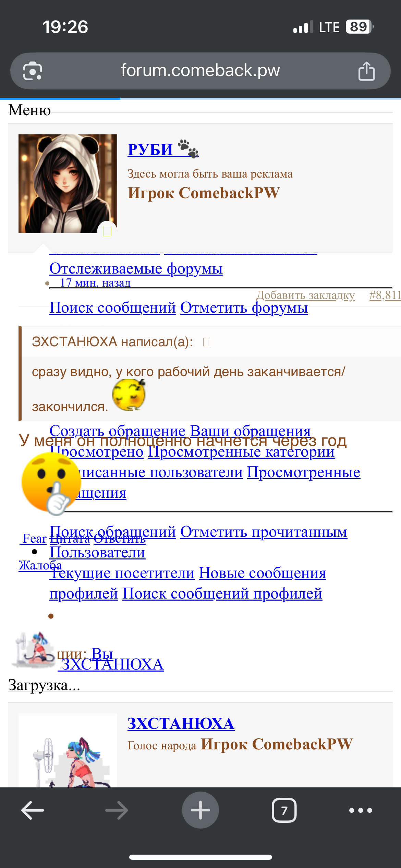Open Отслеживаемые форумы menu item
Viewport: 401px width, 868px height.
pos(136,268)
